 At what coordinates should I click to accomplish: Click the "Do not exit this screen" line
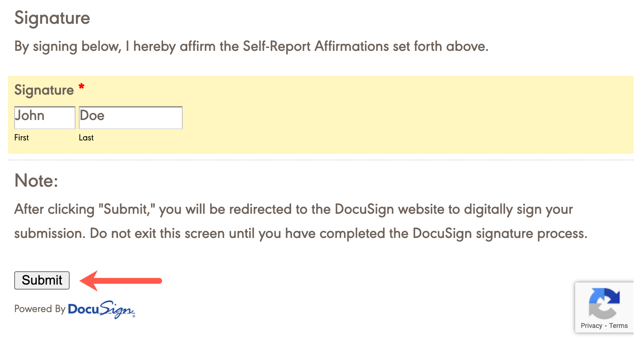300,233
